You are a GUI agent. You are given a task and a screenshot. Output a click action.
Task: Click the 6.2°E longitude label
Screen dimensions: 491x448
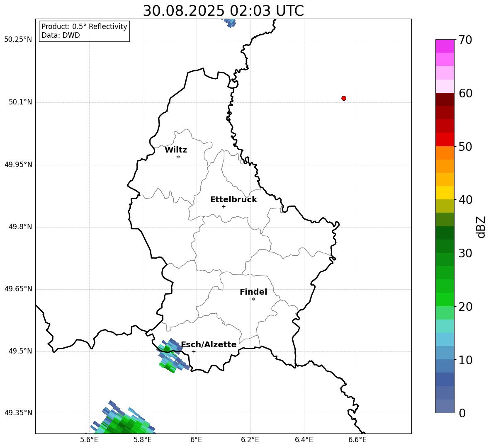250,440
